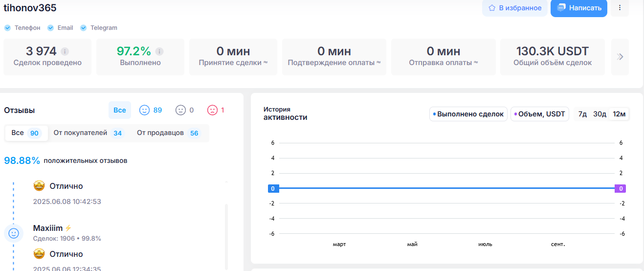This screenshot has width=644, height=271.
Task: Click the 'Написать' message button
Action: point(579,8)
